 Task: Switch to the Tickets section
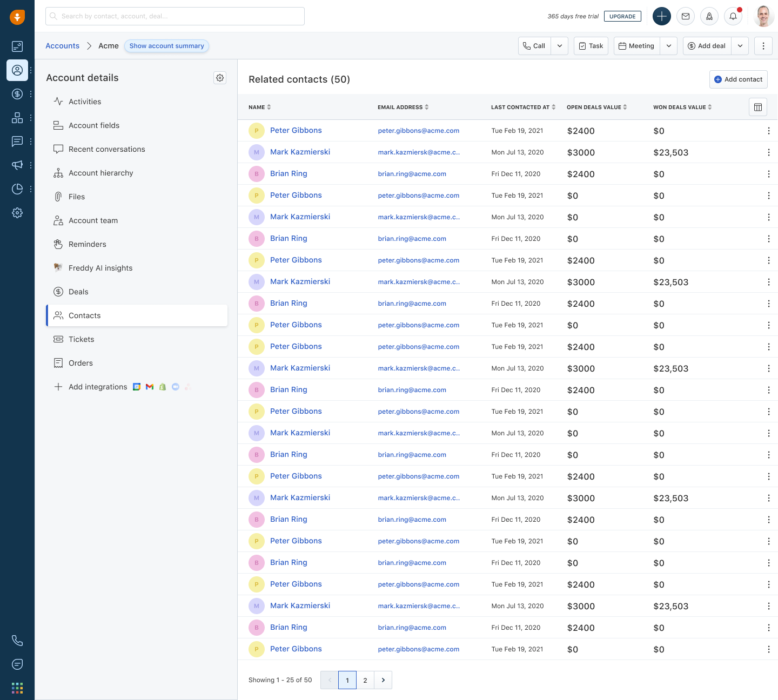(81, 339)
